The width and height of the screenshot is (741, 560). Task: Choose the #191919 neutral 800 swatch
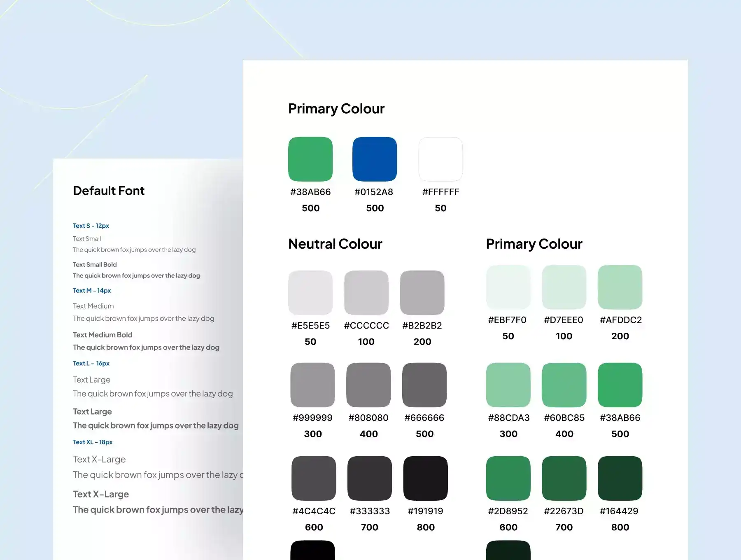[425, 478]
